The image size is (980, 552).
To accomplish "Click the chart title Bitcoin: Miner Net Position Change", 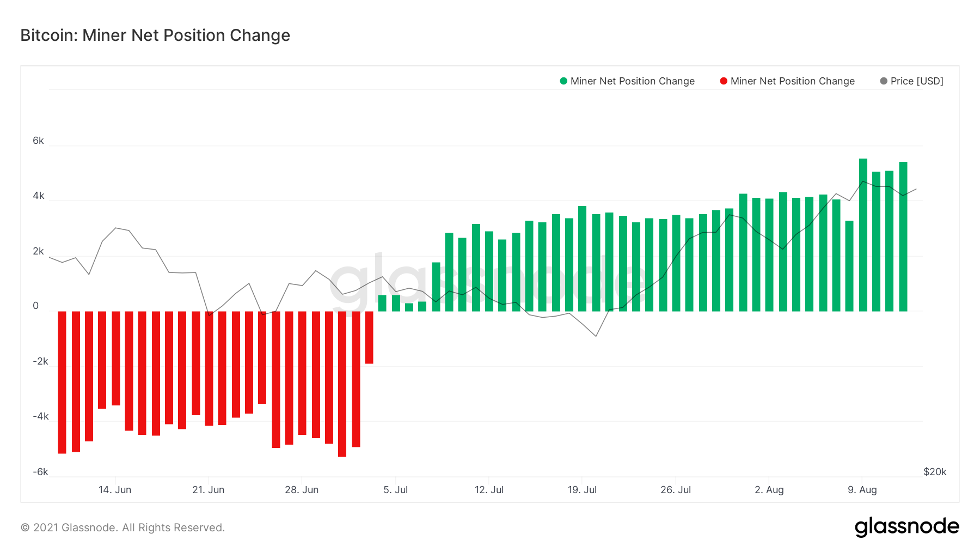I will pos(155,35).
